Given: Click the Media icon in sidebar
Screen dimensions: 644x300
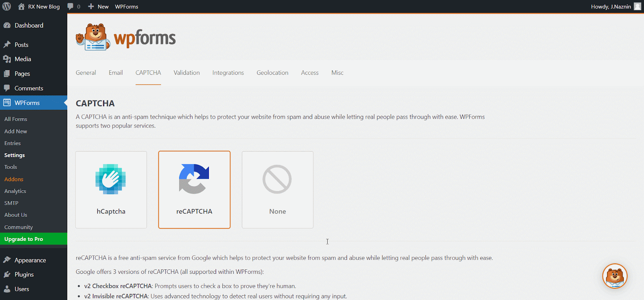Looking at the screenshot, I should pyautogui.click(x=7, y=59).
